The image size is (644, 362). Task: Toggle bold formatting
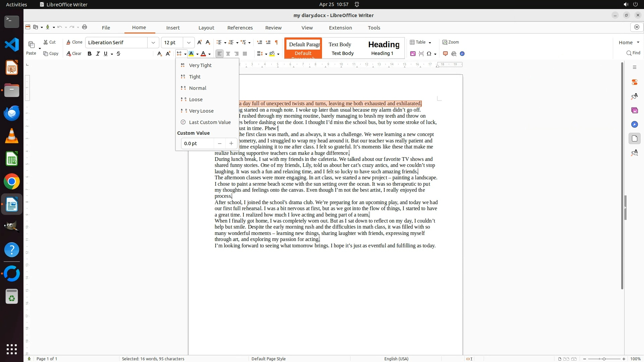tap(90, 54)
